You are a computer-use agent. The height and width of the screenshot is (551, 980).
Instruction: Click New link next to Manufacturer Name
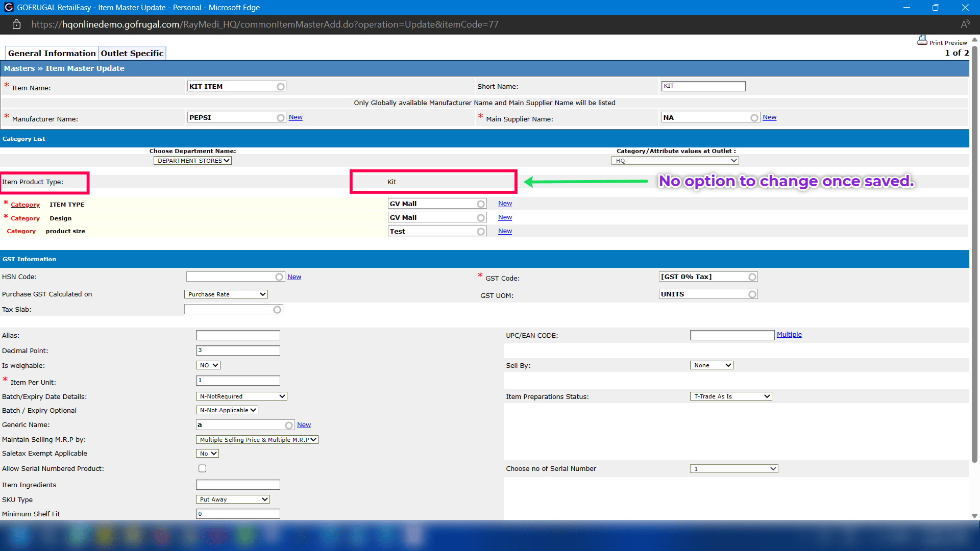[x=296, y=117]
